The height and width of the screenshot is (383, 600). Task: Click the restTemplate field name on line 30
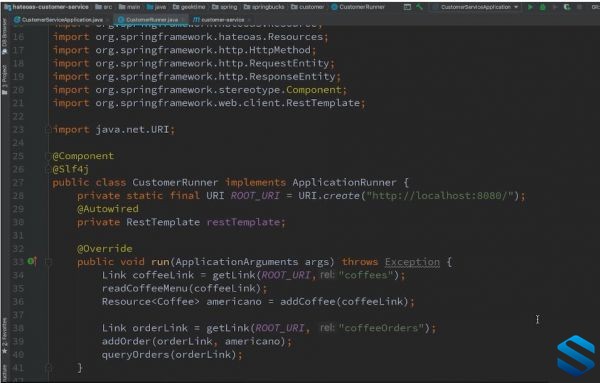click(243, 222)
